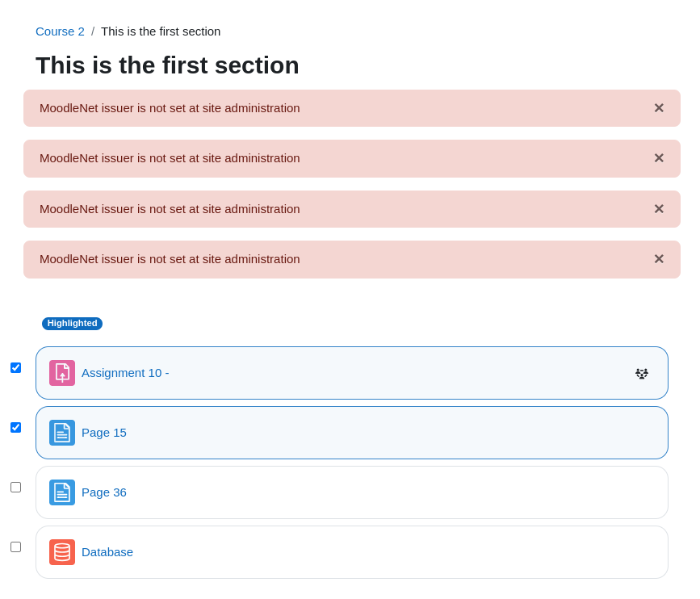Click the Highlighted badge

[x=72, y=323]
